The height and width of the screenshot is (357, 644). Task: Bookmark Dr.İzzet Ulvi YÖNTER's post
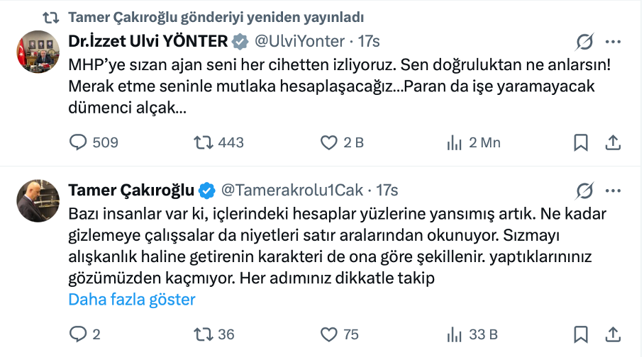coord(581,142)
